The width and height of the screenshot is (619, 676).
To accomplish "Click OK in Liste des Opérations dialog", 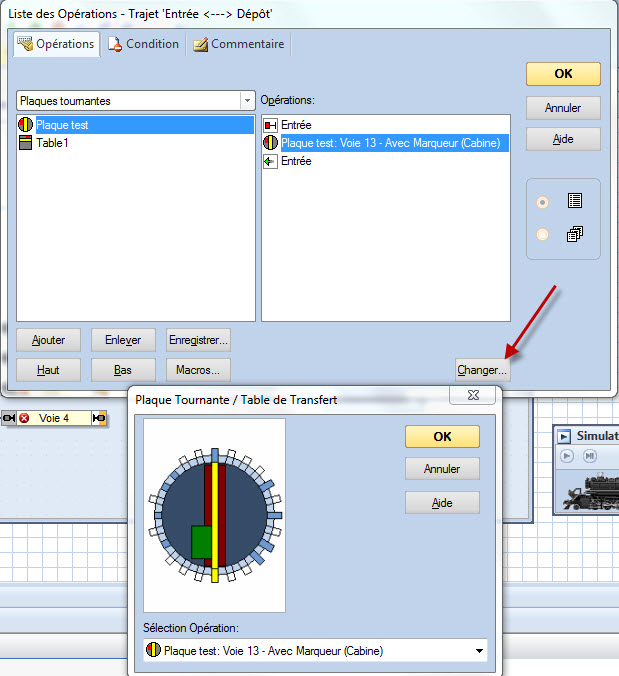I will (563, 74).
